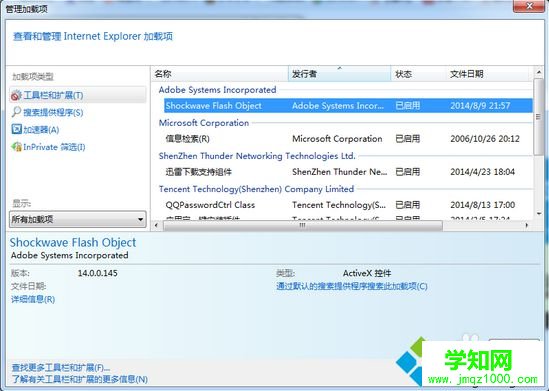Click the ShenZhen Thunder Ne... publisher cell
The image size is (549, 391).
pyautogui.click(x=340, y=172)
